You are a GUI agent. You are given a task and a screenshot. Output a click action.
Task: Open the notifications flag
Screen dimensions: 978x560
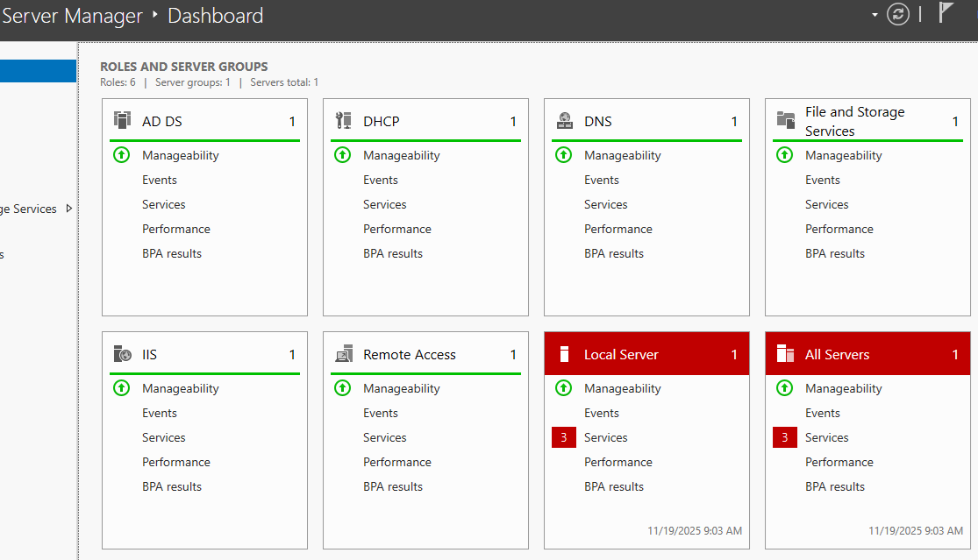(x=946, y=13)
